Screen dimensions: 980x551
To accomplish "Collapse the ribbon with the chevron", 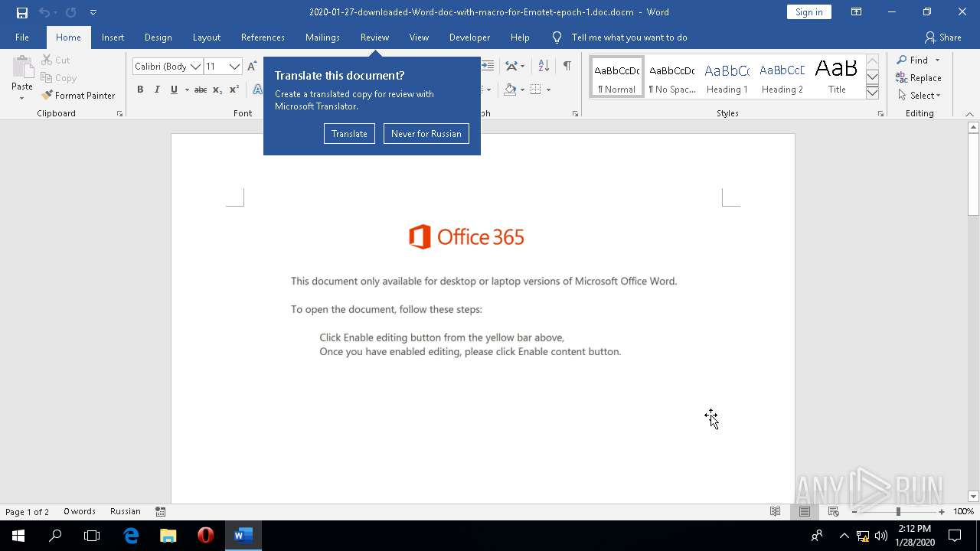I will point(970,113).
